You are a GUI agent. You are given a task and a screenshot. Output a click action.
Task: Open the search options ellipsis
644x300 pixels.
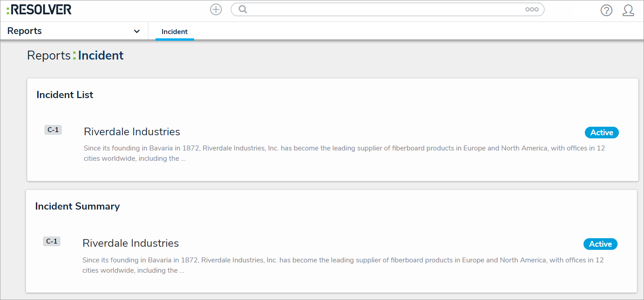click(532, 9)
